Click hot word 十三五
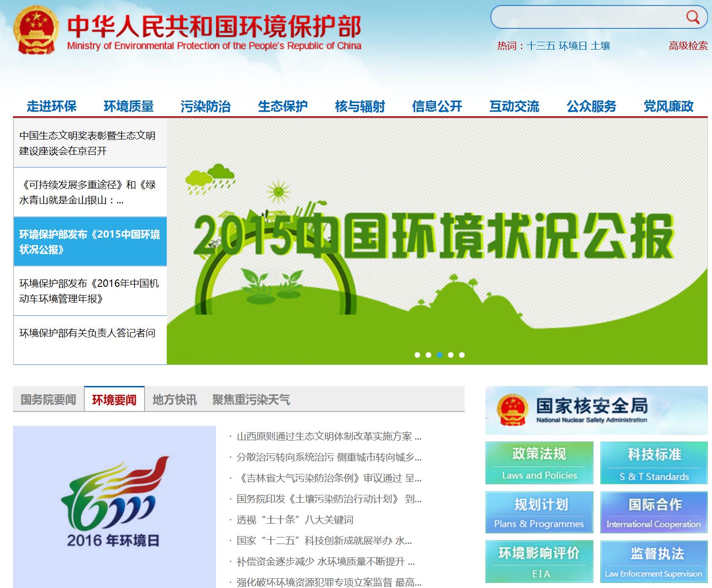This screenshot has width=712, height=588. [x=541, y=46]
